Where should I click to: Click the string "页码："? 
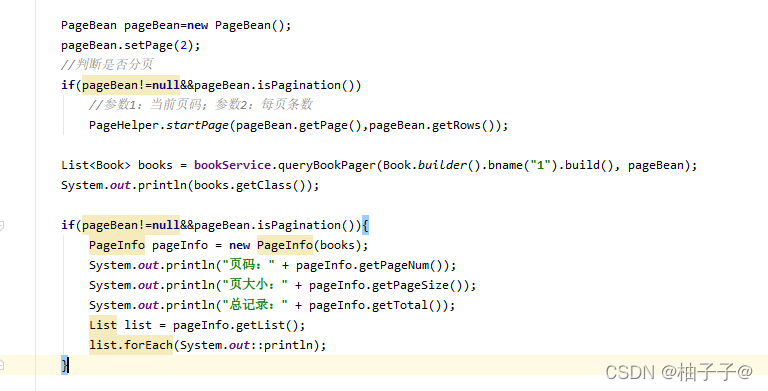point(248,265)
